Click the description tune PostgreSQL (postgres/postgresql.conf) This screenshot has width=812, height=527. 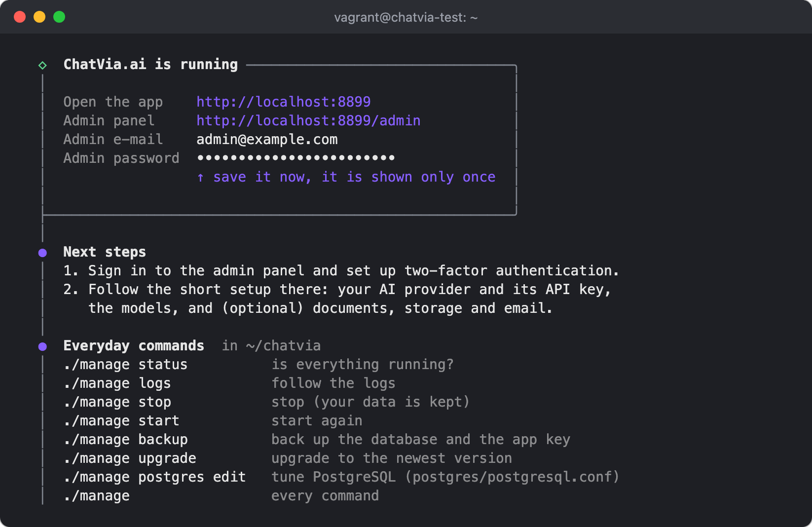(x=445, y=477)
